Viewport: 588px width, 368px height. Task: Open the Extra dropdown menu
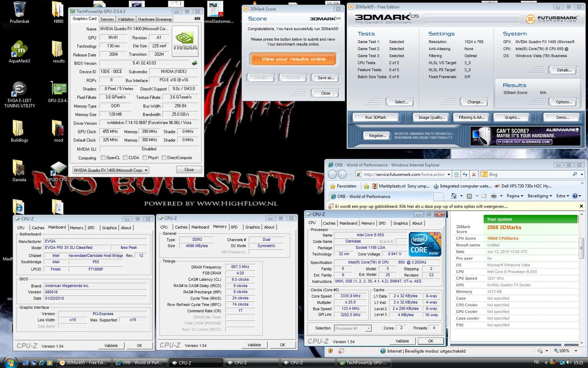[x=562, y=196]
